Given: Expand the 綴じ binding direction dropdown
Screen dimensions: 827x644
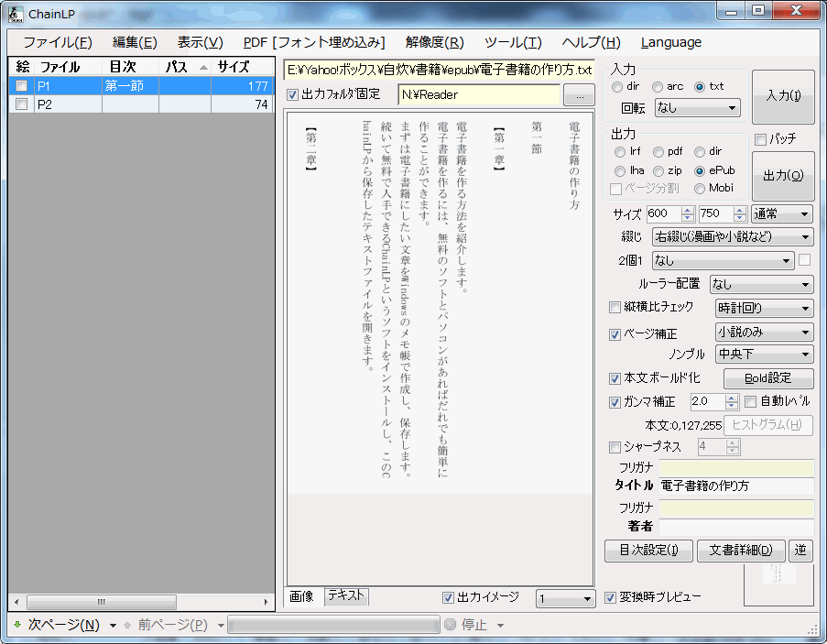Looking at the screenshot, I should [x=732, y=237].
